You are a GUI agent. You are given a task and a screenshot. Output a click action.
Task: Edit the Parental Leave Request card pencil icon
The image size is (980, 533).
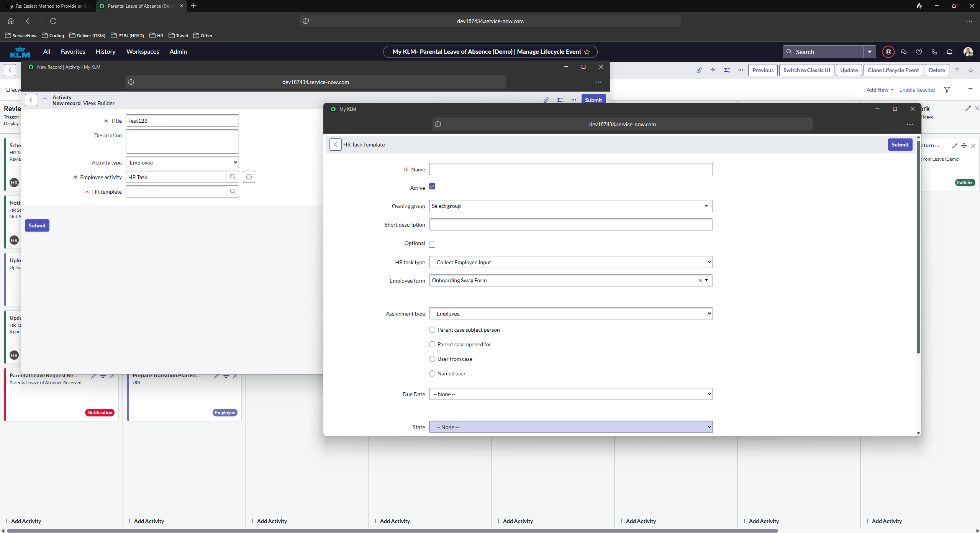pyautogui.click(x=93, y=376)
